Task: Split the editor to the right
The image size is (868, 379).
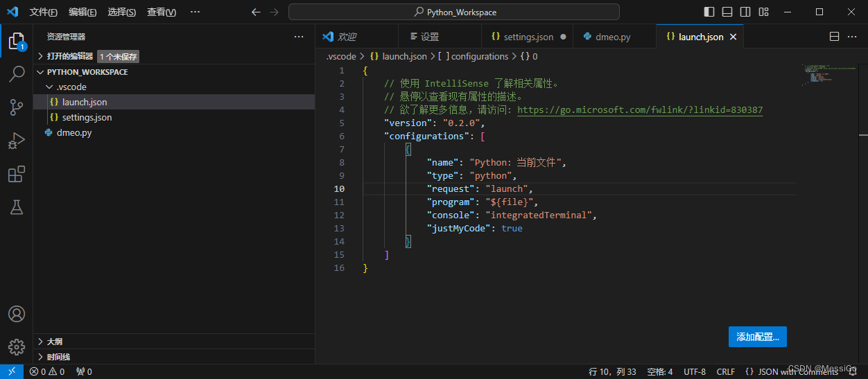Action: [834, 37]
